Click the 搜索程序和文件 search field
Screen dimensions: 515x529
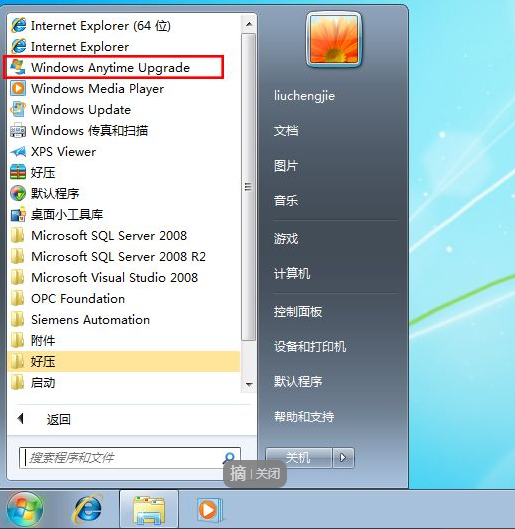[x=130, y=458]
